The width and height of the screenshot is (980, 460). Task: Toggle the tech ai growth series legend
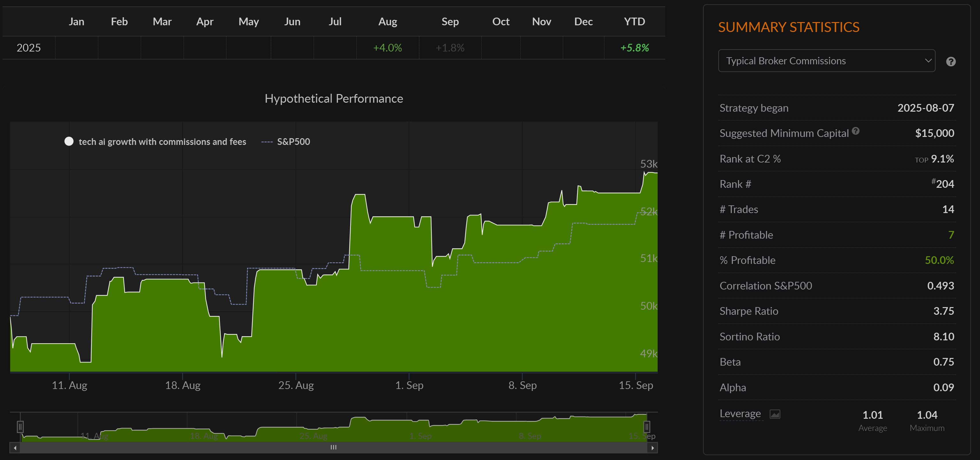pos(162,142)
